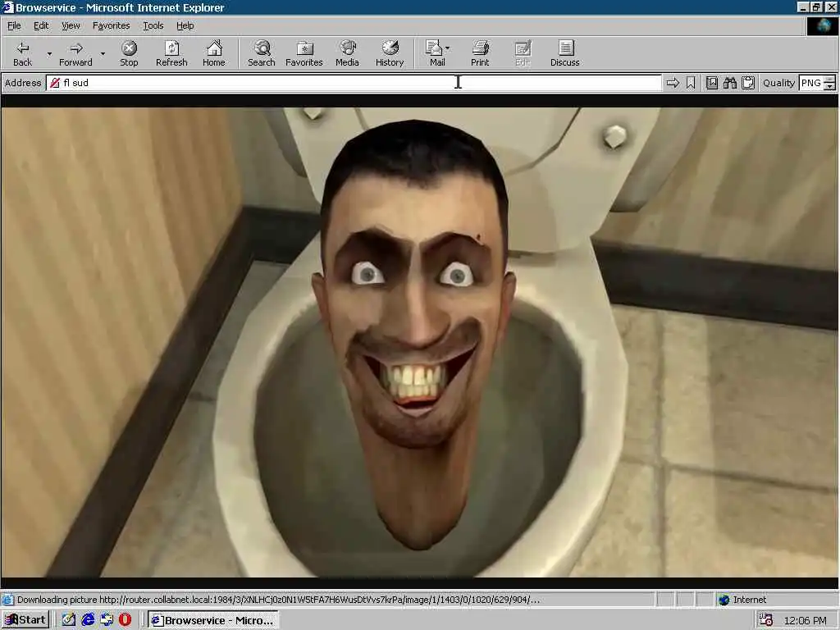Launch Opera from quick launch
Screen dimensions: 840x630
125,620
